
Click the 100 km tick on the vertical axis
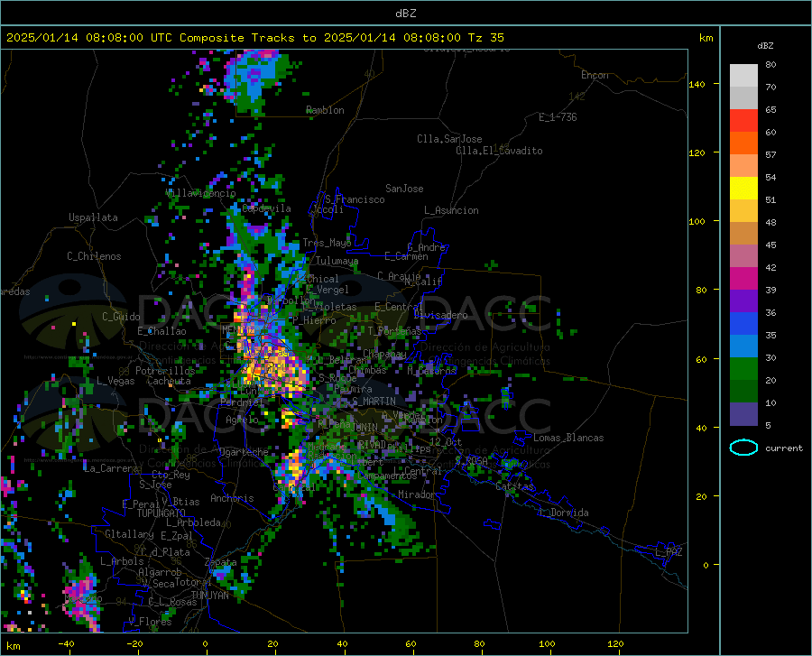pos(697,221)
